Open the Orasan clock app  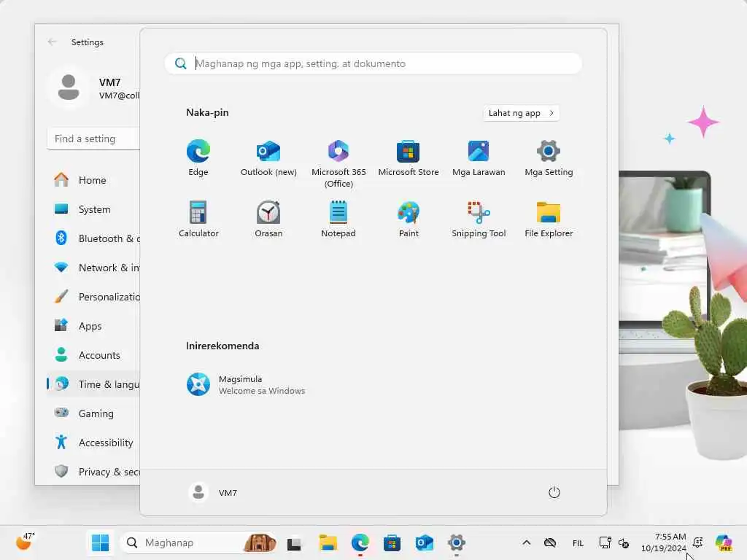coord(268,219)
